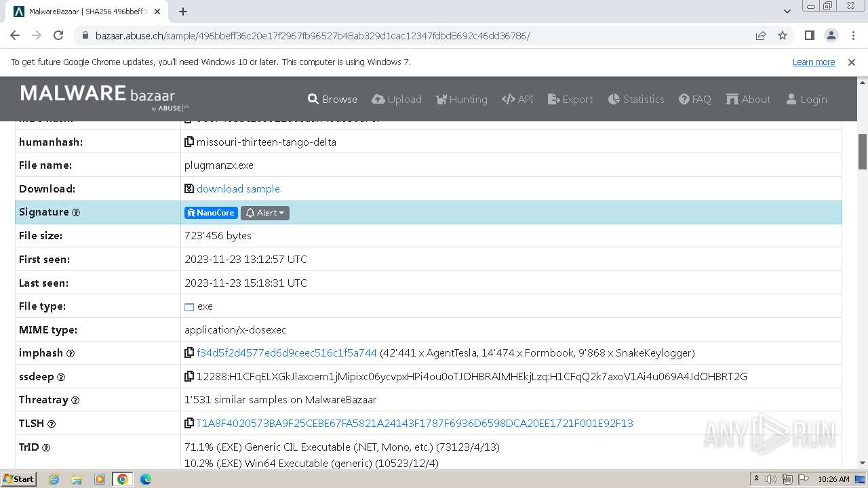Open the Alert dropdown
Screen dimensions: 868x488
coord(265,213)
